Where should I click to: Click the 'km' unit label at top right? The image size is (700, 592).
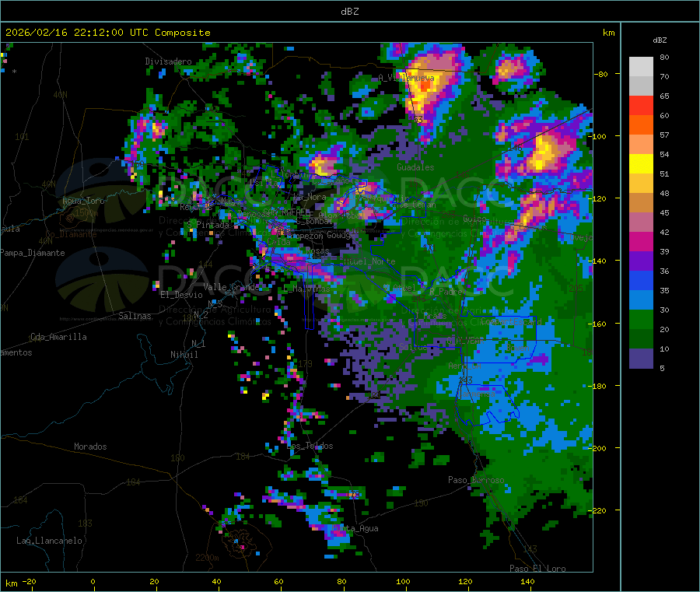point(608,33)
